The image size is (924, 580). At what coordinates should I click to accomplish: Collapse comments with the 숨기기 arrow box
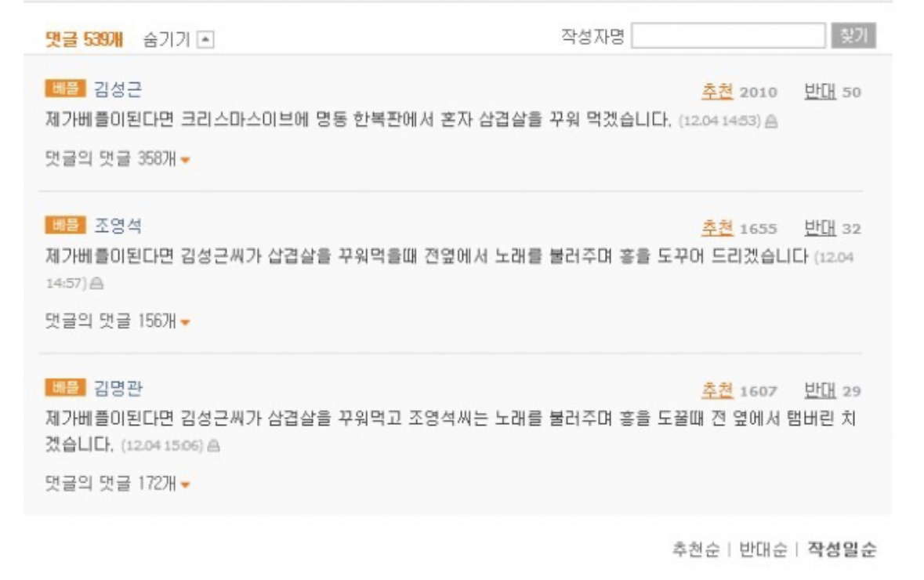205,40
